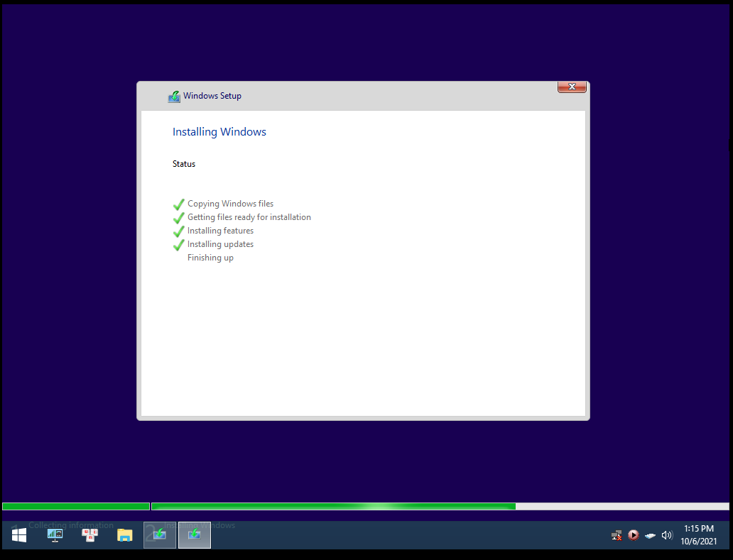Select the Installing updates step
The image size is (733, 560).
tap(220, 244)
